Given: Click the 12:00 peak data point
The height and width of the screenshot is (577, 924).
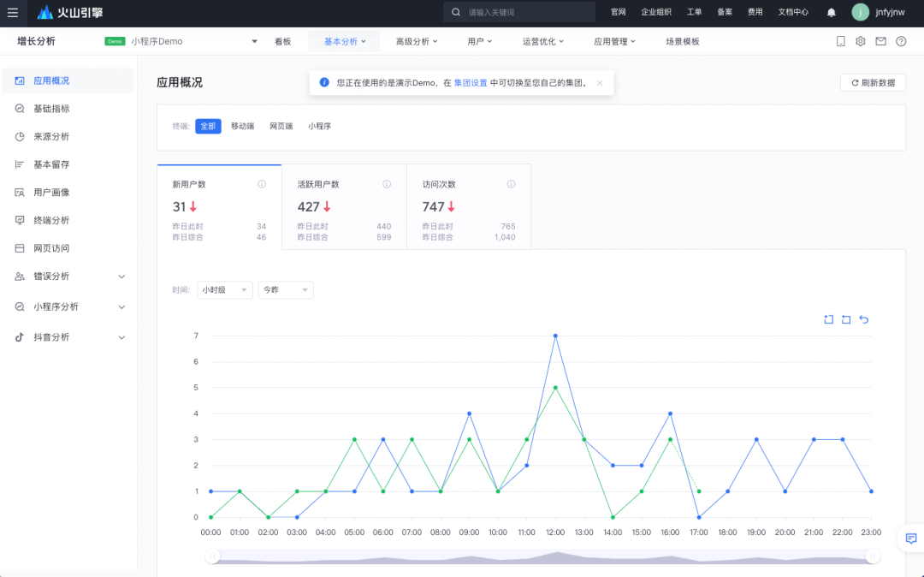Looking at the screenshot, I should [x=555, y=336].
